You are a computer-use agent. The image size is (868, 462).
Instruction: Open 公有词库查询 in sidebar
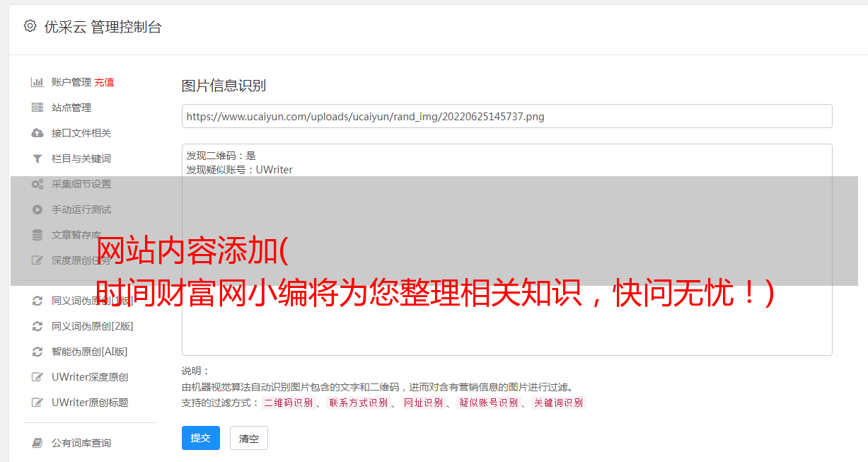click(x=81, y=443)
